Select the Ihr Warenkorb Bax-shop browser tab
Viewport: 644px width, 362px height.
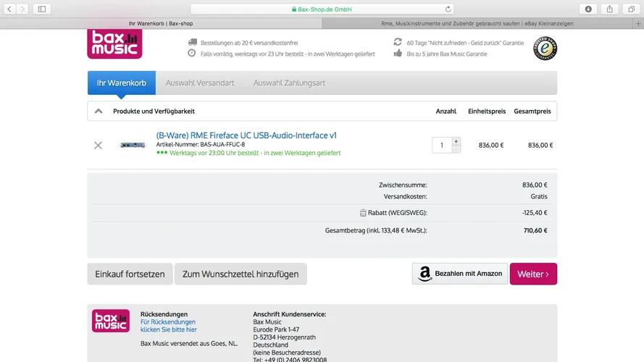pos(161,24)
